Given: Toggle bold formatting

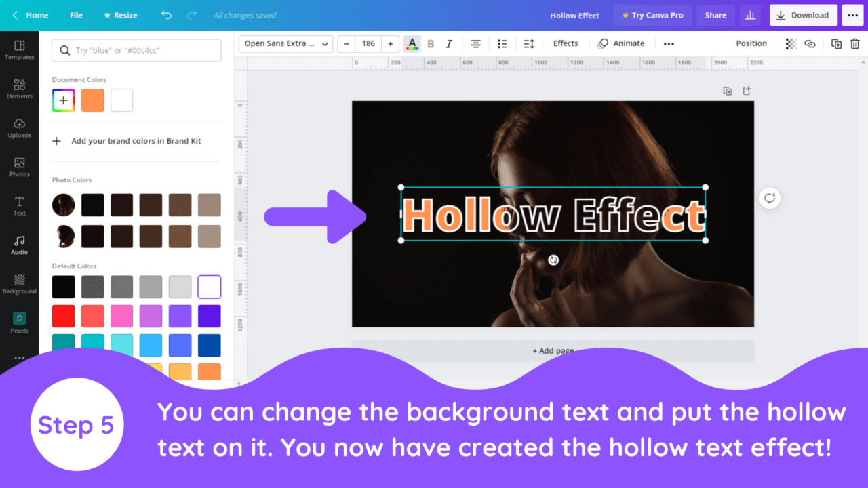Looking at the screenshot, I should (431, 43).
